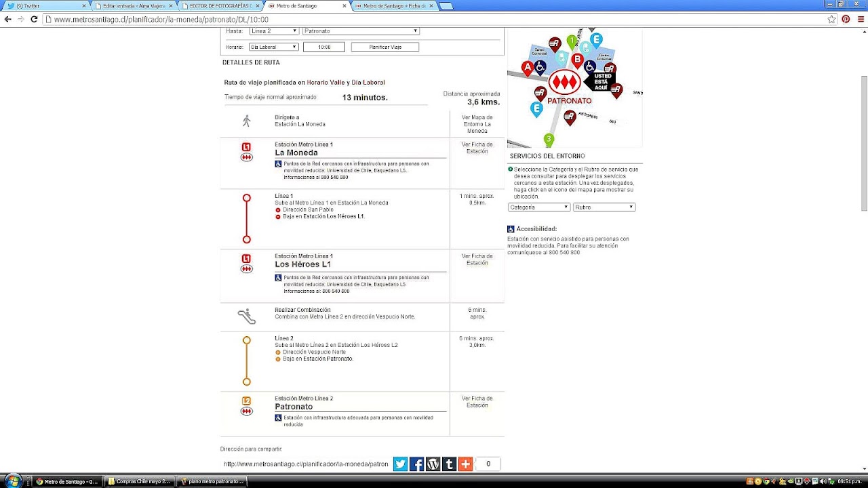This screenshot has height=488, width=868.
Task: Click Línea 1 icon beside Los Héroes L1
Action: click(x=246, y=259)
